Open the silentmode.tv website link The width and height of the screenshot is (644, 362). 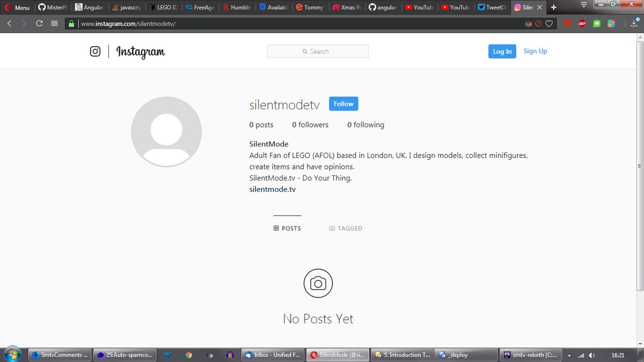tap(273, 189)
